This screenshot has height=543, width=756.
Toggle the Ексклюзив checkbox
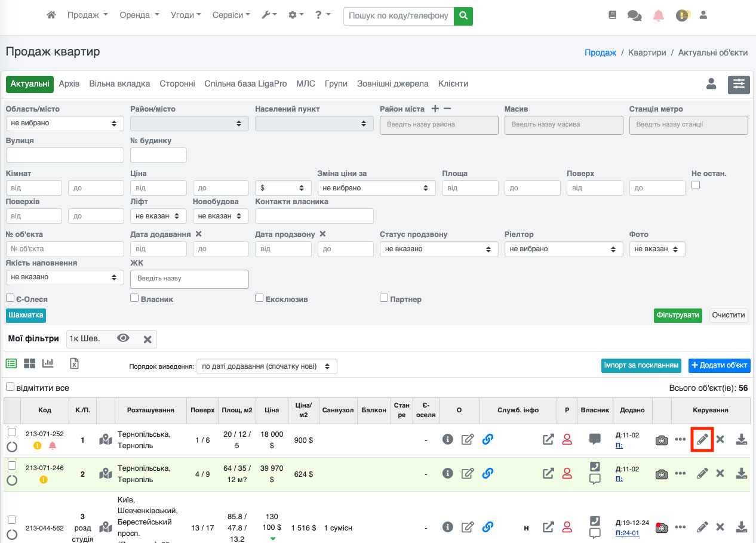pos(259,298)
